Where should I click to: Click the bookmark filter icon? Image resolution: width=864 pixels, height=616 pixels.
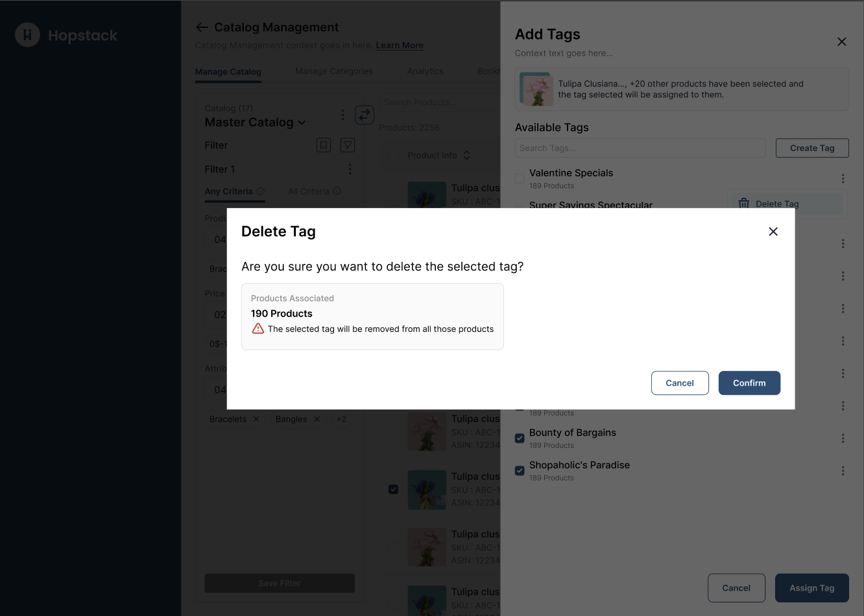pos(324,145)
